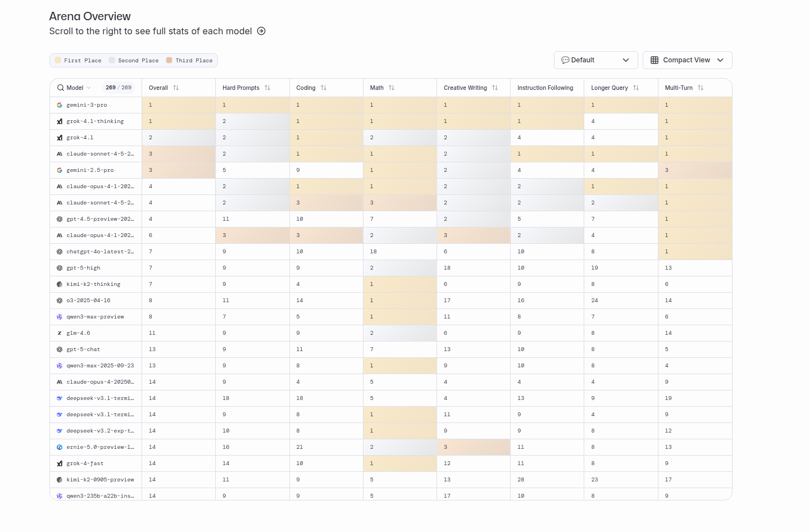Select the gpt-5-high model name
This screenshot has height=532, width=809.
pyautogui.click(x=83, y=268)
